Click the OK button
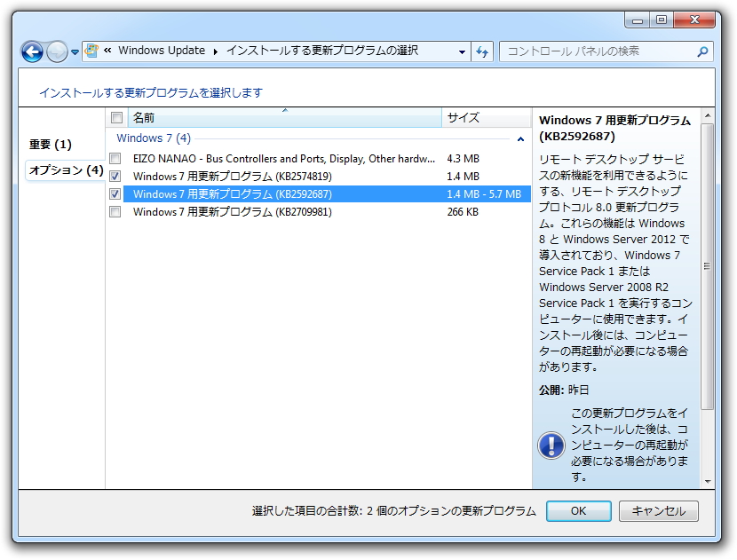The height and width of the screenshot is (560, 737). tap(578, 511)
